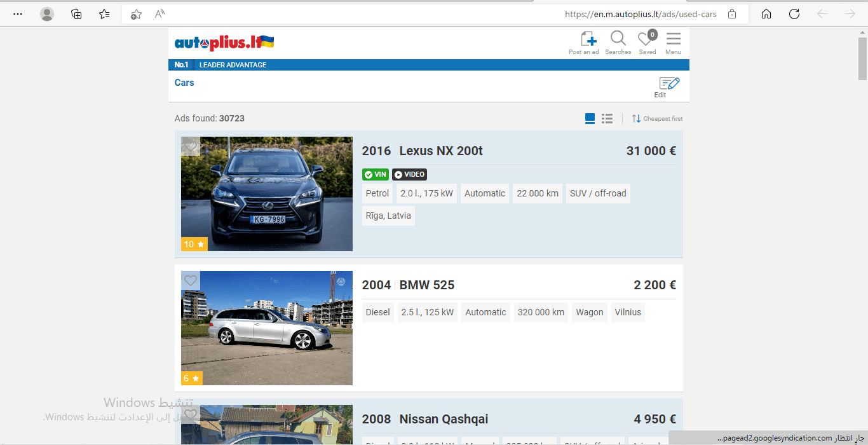Save the Lexus NX 200t to favorites
The height and width of the screenshot is (445, 868).
point(191,146)
